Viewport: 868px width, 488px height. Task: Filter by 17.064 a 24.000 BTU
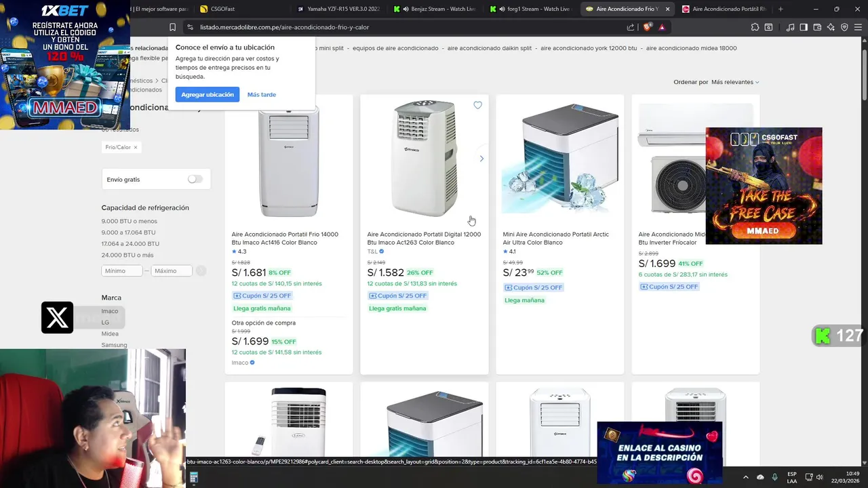pyautogui.click(x=130, y=244)
